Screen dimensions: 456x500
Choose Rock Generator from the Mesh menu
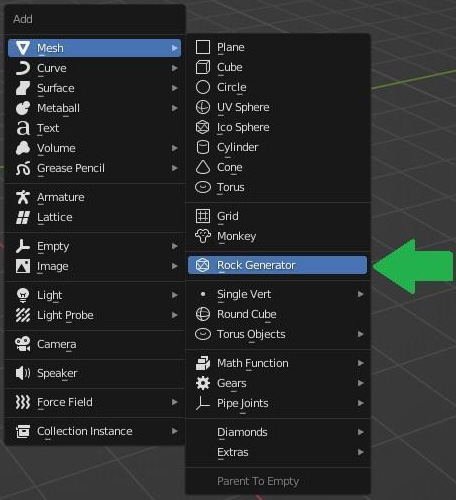[277, 265]
